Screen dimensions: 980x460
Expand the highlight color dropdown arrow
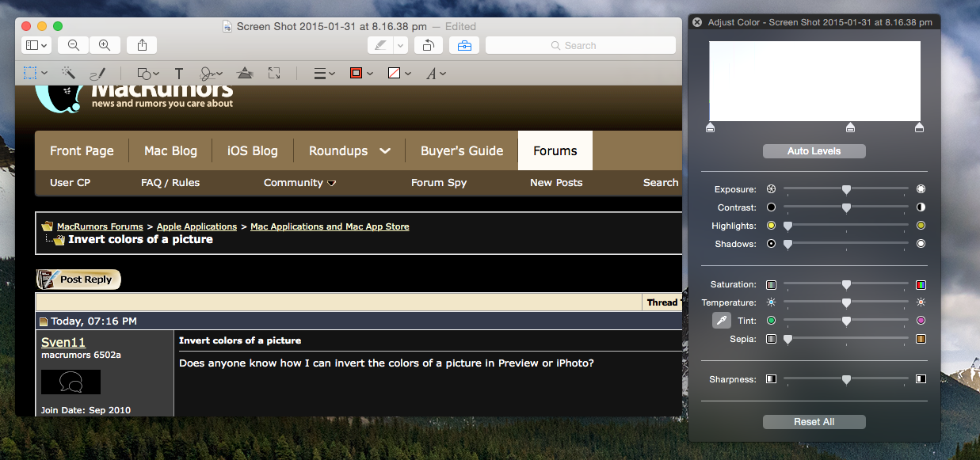tap(400, 46)
